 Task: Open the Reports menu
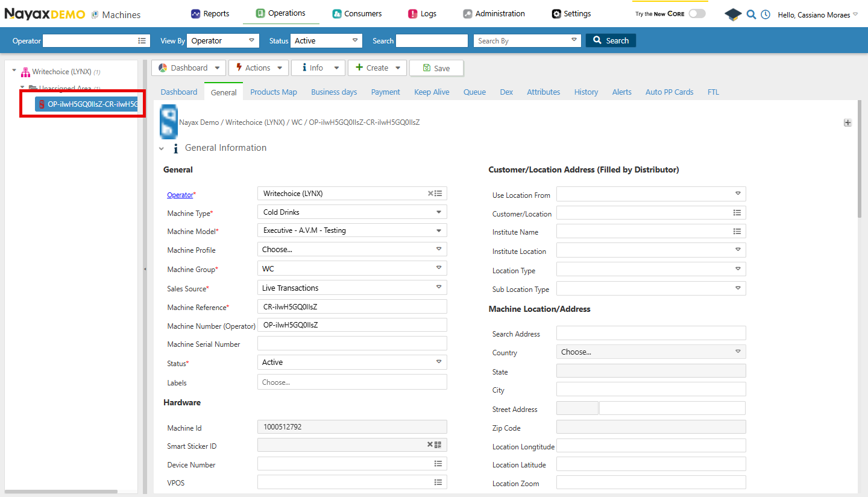[210, 13]
